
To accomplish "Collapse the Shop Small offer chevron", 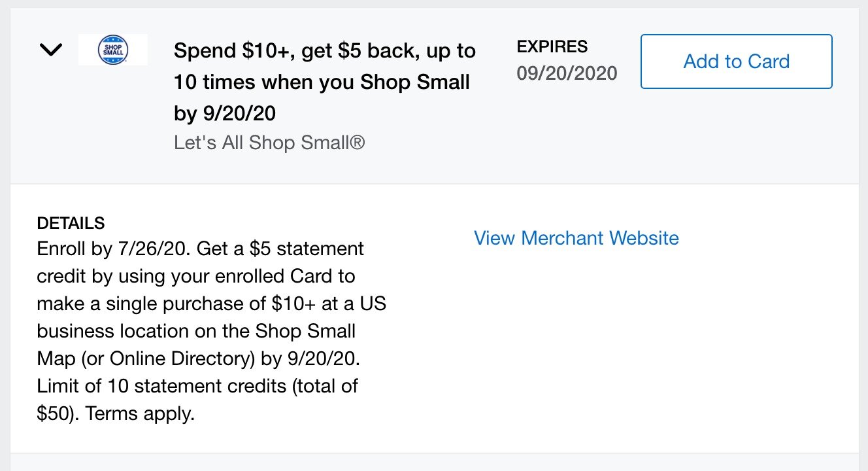I will (x=51, y=50).
